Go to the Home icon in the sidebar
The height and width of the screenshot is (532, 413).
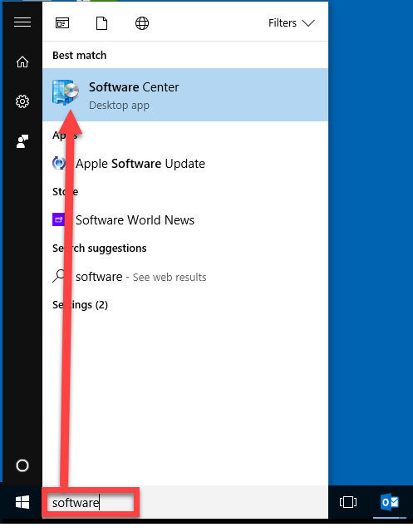pyautogui.click(x=22, y=62)
